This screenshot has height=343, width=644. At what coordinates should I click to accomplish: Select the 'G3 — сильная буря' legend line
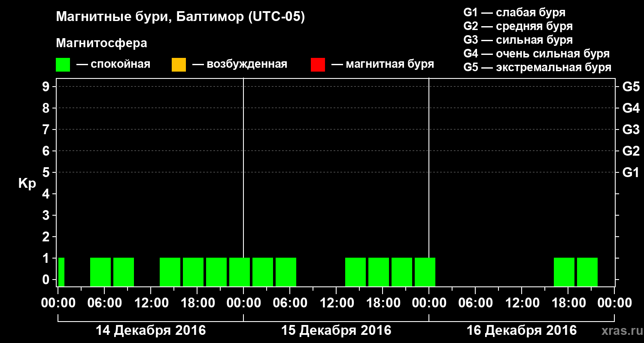coord(518,40)
